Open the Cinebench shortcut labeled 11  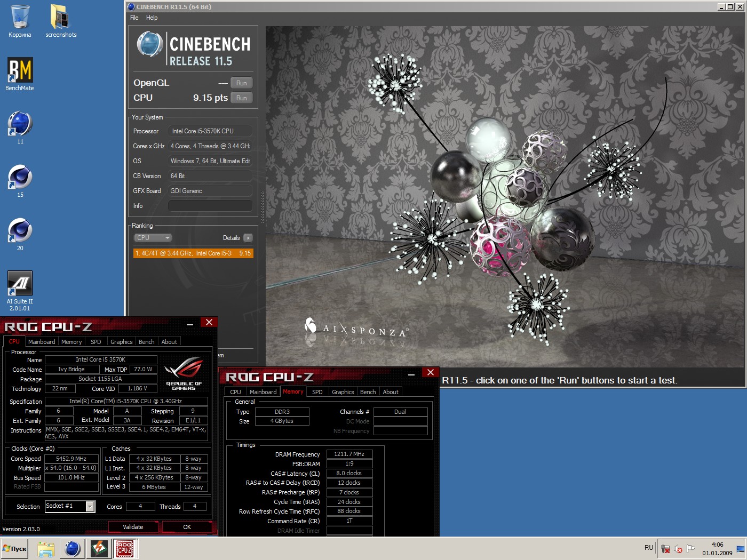tap(20, 127)
